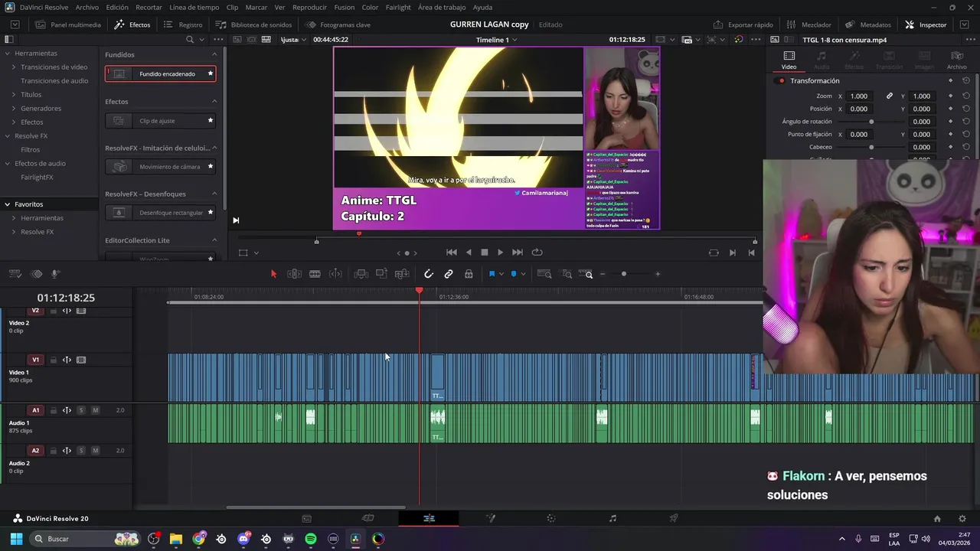Open the Mezclador panel
This screenshot has width=980, height=551.
(808, 24)
